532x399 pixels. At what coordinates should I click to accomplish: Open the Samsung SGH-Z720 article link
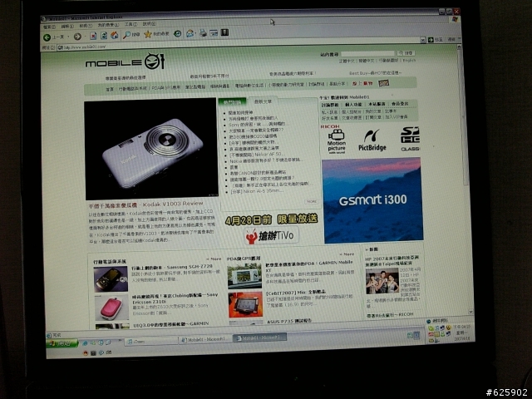172,267
